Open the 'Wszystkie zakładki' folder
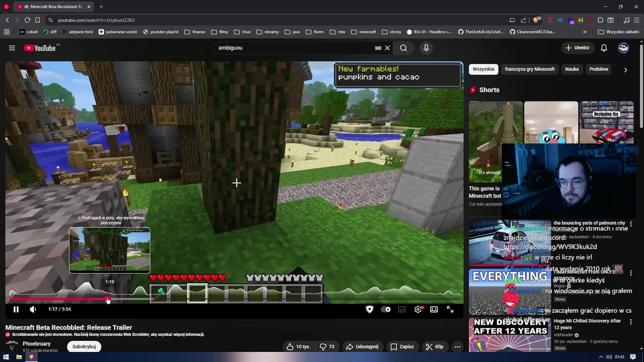The height and width of the screenshot is (362, 644). [x=618, y=32]
